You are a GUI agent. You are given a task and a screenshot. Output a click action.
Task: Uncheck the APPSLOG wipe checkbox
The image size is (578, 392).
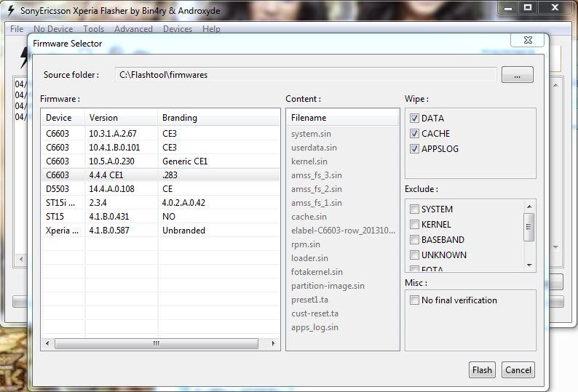tap(414, 149)
